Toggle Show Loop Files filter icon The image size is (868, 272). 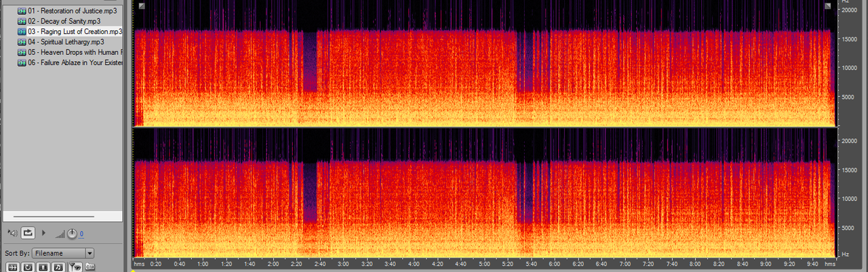pos(28,267)
